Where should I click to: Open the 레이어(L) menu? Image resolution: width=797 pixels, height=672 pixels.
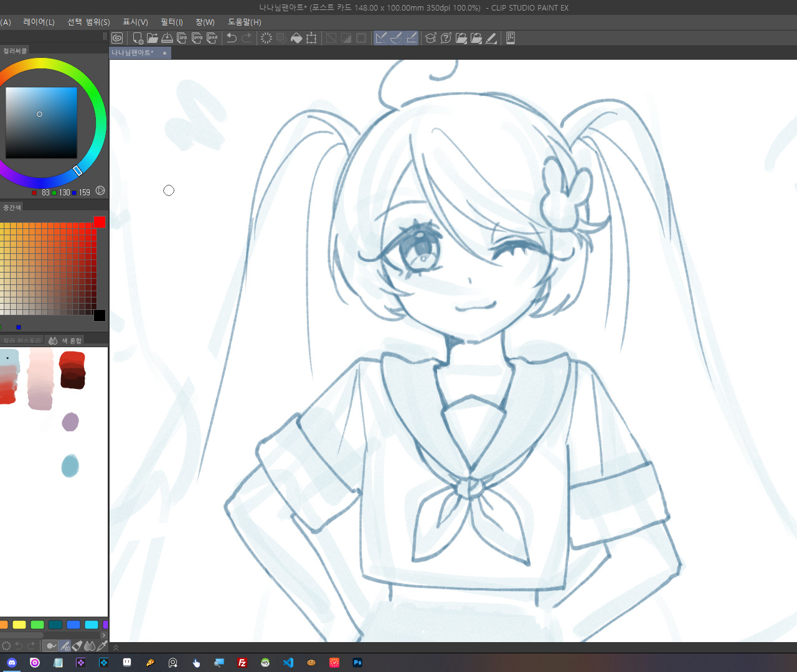(x=39, y=22)
